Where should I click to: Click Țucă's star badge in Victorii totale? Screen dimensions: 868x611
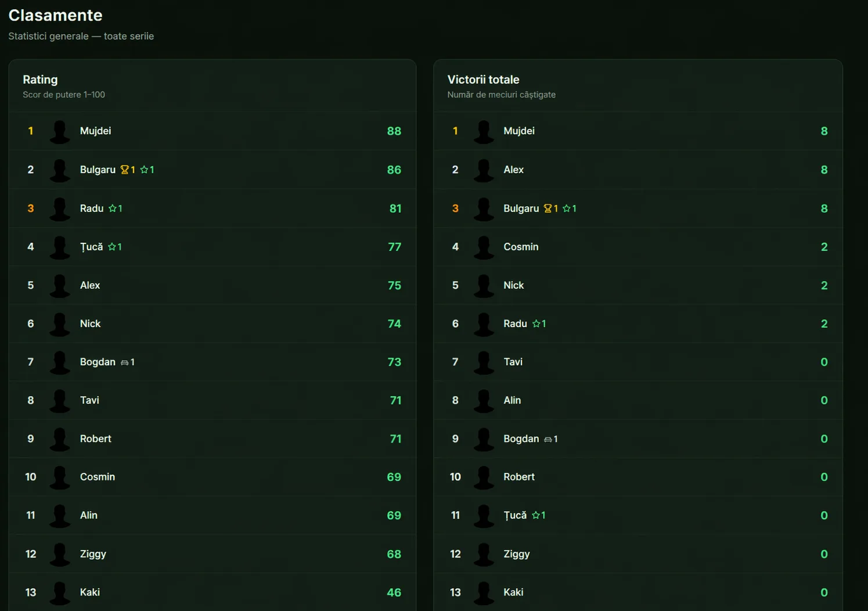click(x=535, y=515)
